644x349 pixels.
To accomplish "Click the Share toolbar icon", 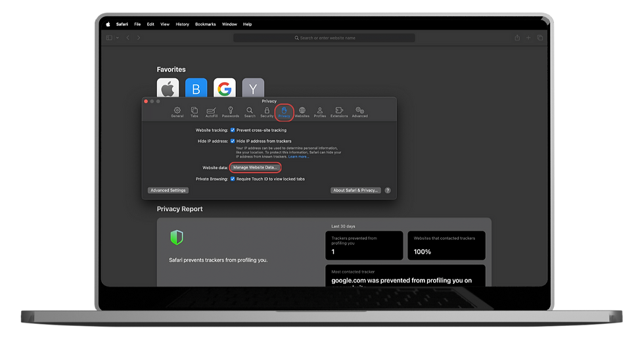I will (x=517, y=37).
